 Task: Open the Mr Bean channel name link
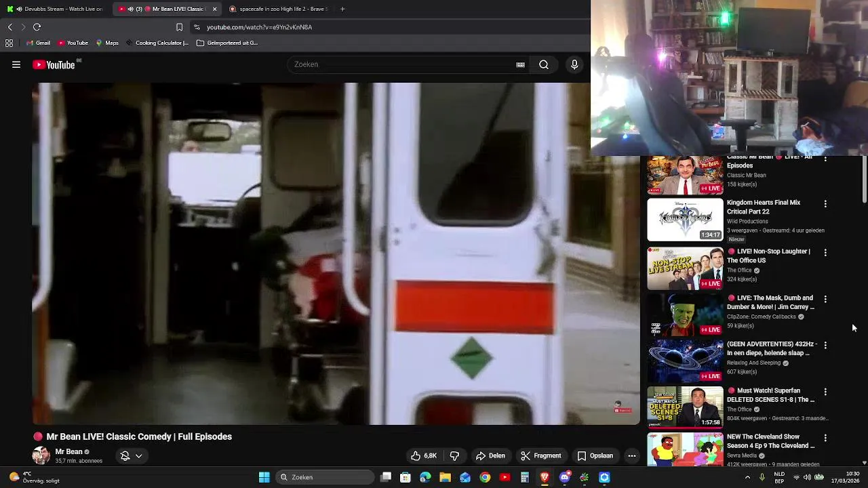pyautogui.click(x=68, y=451)
